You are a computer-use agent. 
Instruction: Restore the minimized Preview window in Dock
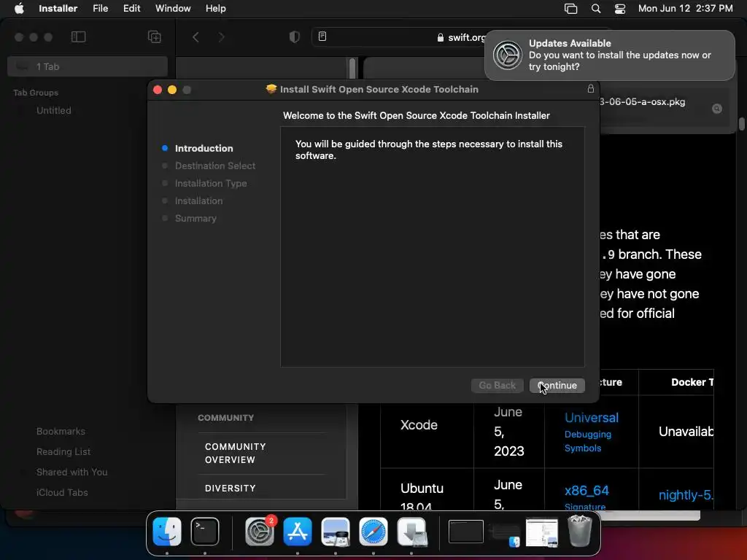(x=542, y=532)
